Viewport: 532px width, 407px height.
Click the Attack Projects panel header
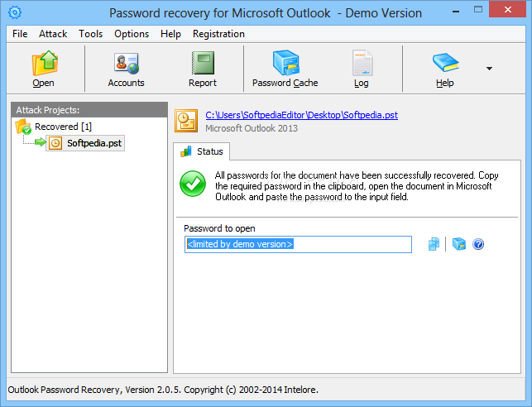click(x=89, y=110)
